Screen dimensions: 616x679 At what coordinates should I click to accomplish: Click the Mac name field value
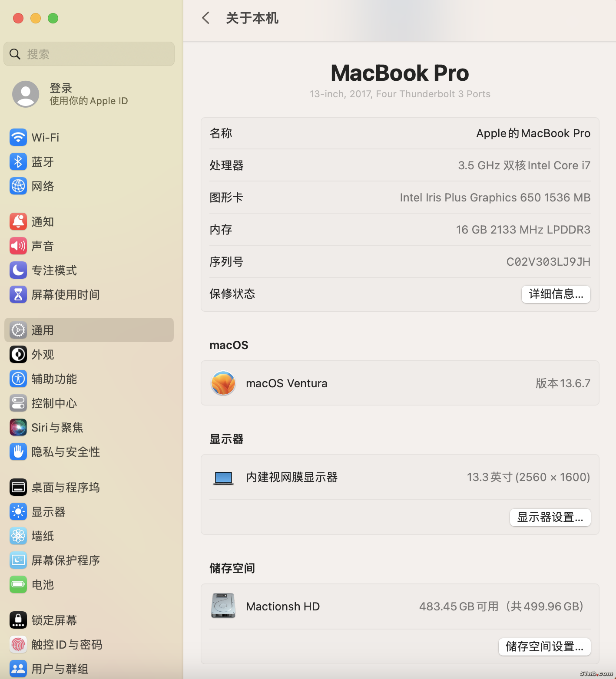pyautogui.click(x=533, y=133)
